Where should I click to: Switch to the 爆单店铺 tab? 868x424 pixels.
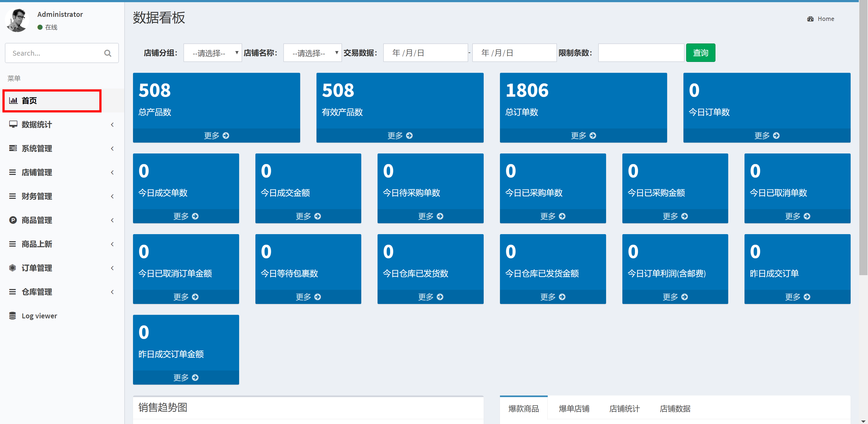pos(574,409)
